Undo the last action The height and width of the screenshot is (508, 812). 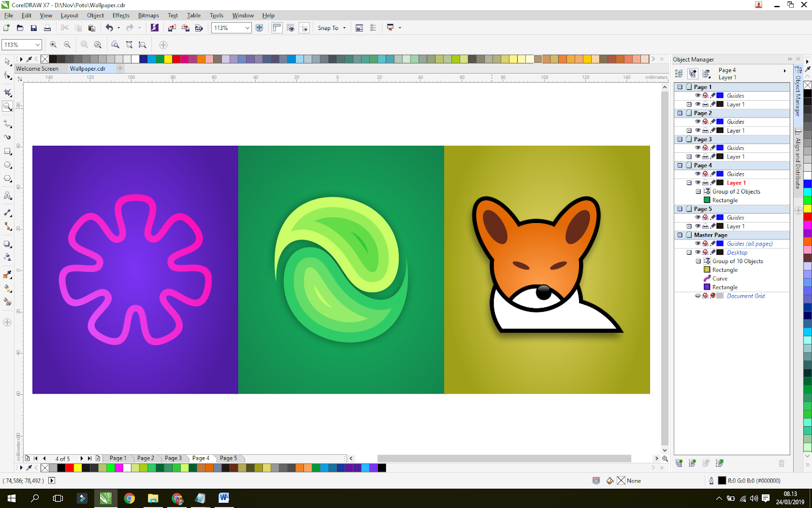tap(109, 28)
